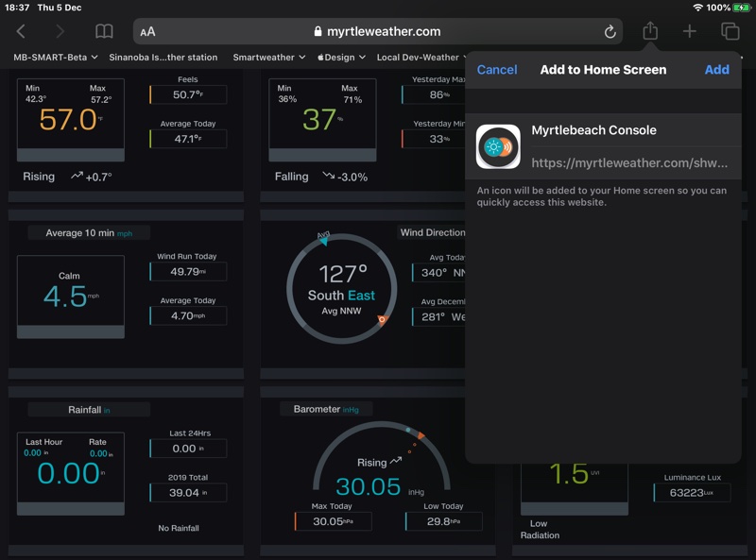
Task: Click the temperature Average Today 47.1°F value
Action: [188, 139]
